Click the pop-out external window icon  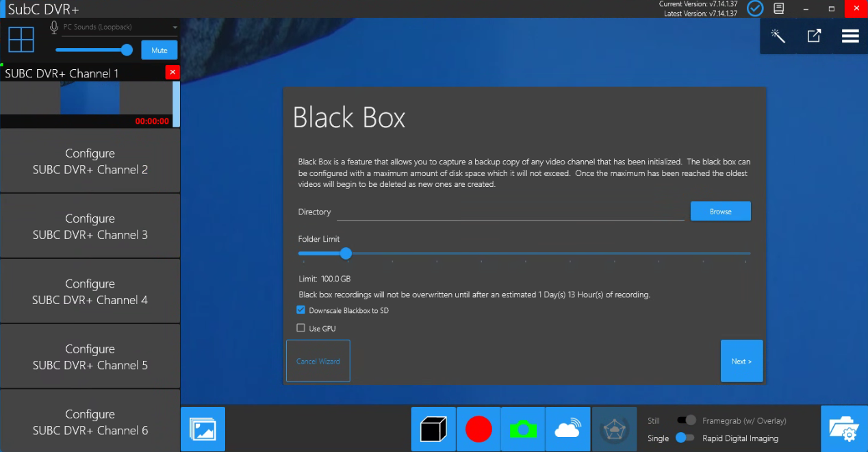[814, 36]
